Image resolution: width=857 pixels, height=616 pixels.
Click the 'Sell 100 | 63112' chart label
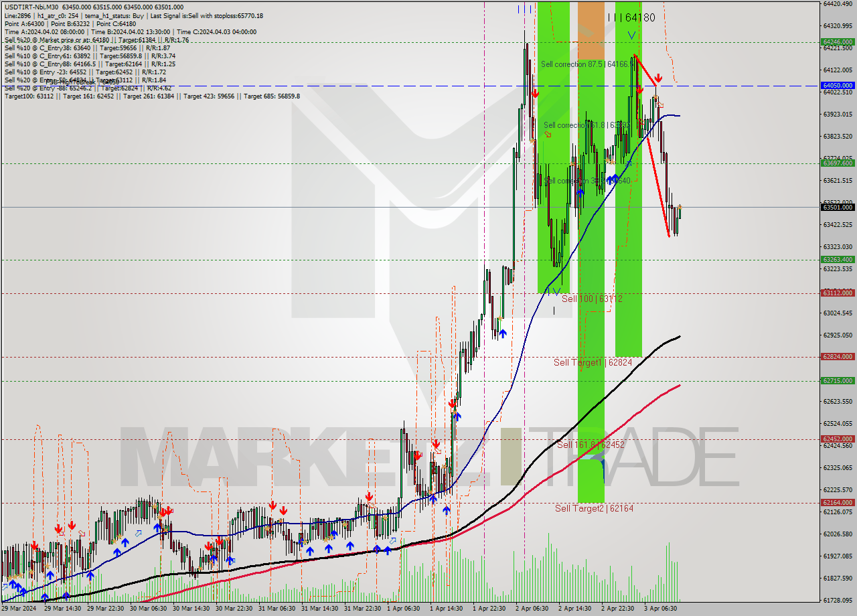(x=592, y=299)
